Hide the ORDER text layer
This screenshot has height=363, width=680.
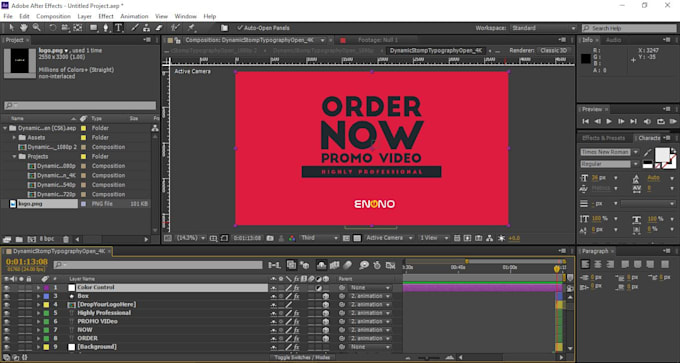[7, 338]
